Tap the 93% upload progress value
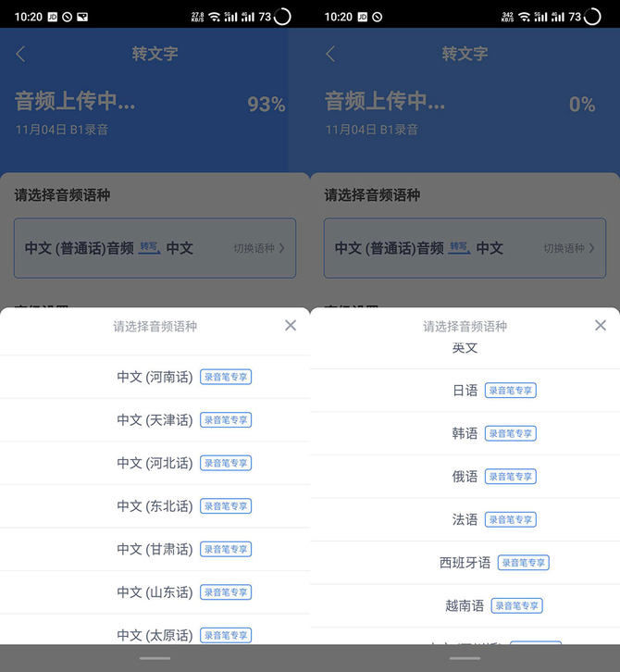 pos(267,105)
